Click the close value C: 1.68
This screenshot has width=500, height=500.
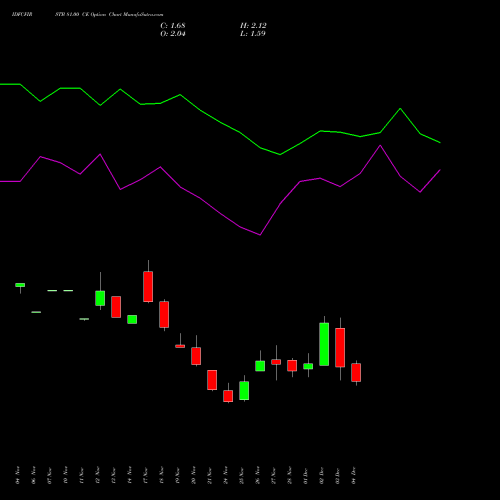point(173,26)
